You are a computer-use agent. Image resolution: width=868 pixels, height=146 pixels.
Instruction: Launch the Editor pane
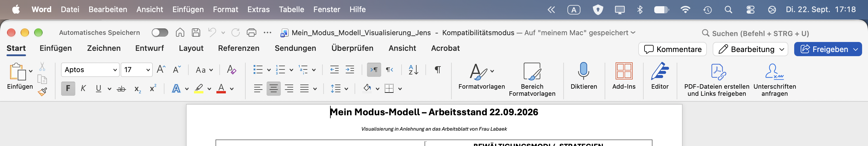(x=660, y=76)
